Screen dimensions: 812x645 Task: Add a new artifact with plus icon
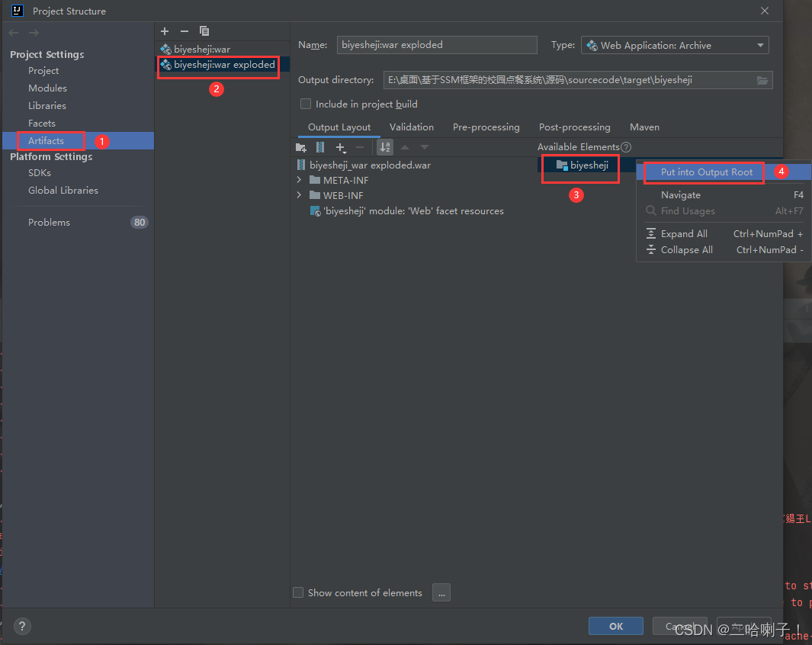point(165,31)
